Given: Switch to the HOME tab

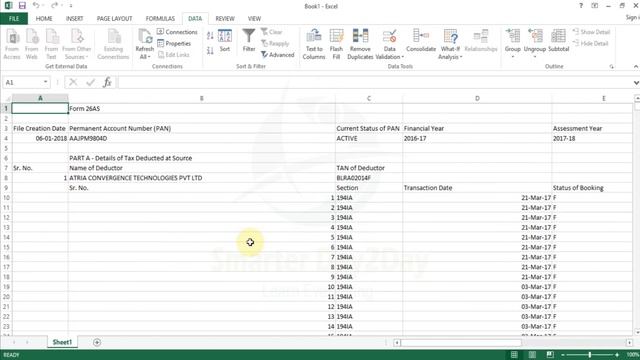Looking at the screenshot, I should point(44,19).
